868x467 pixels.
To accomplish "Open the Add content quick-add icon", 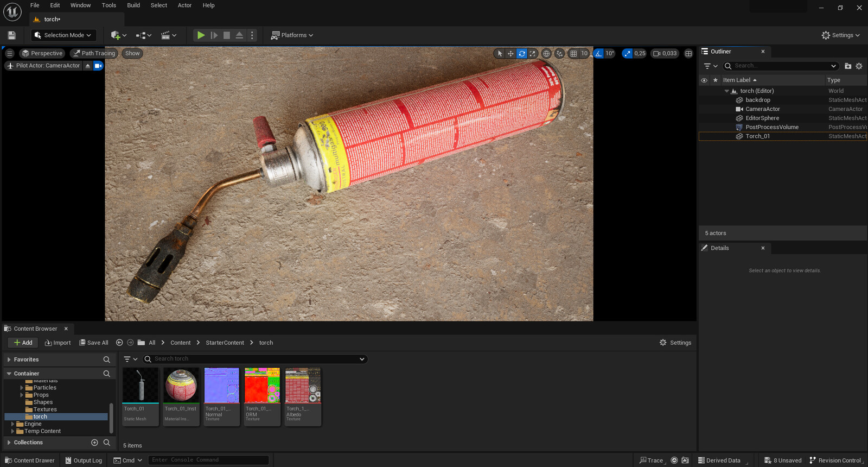I will point(118,35).
